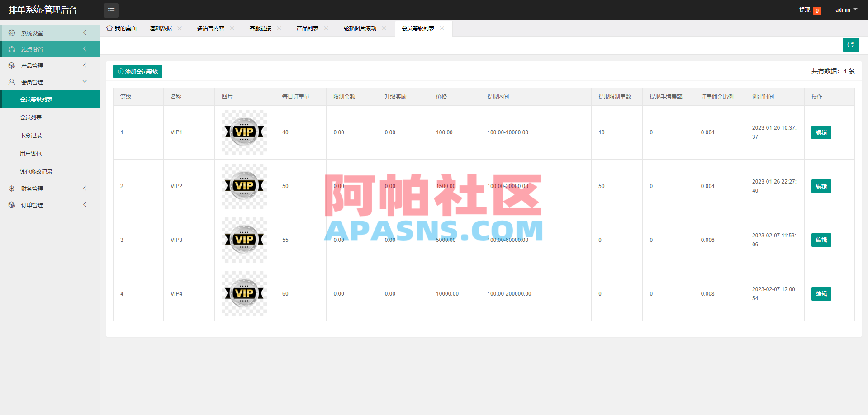Click the 提现 notification badge
This screenshot has width=868, height=415.
click(817, 10)
